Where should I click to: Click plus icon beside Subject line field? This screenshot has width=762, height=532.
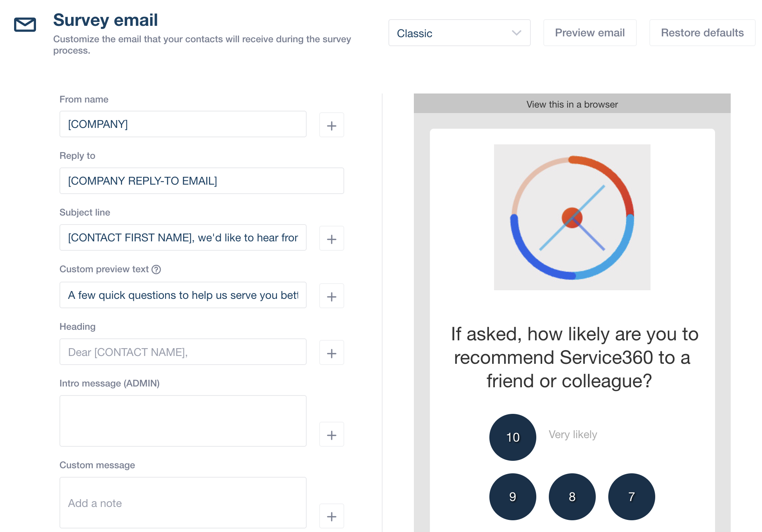pyautogui.click(x=331, y=239)
